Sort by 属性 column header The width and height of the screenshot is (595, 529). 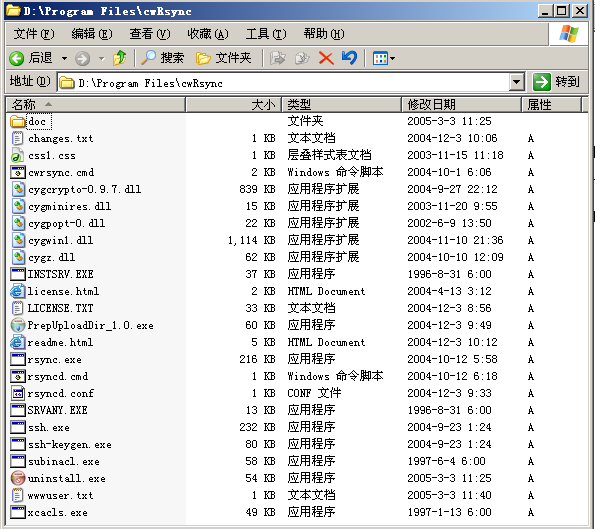tap(551, 104)
